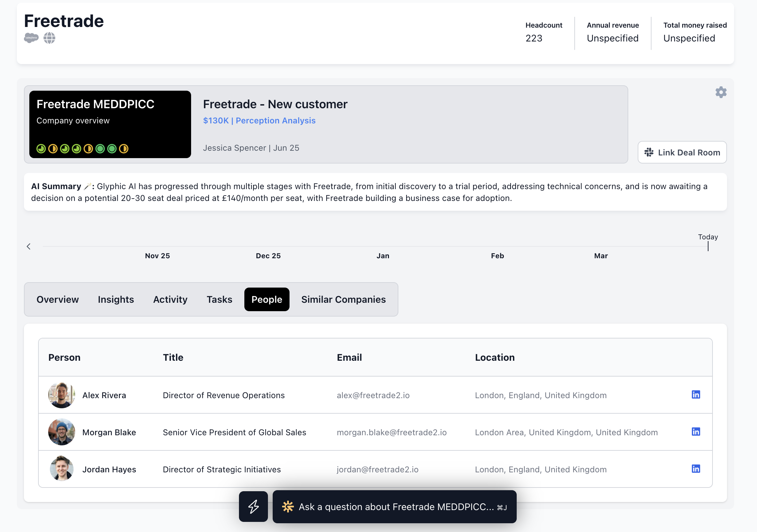Click the Freetrade MEDDPICC company overview card
757x532 pixels.
coord(110,124)
